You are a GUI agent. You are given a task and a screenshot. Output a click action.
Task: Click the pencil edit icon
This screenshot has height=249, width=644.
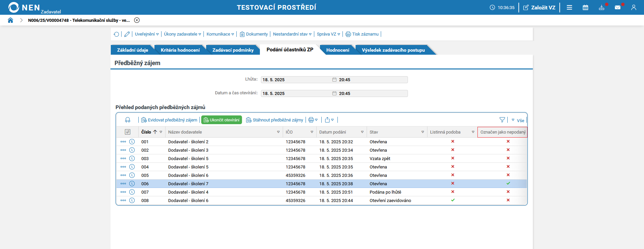point(127,34)
